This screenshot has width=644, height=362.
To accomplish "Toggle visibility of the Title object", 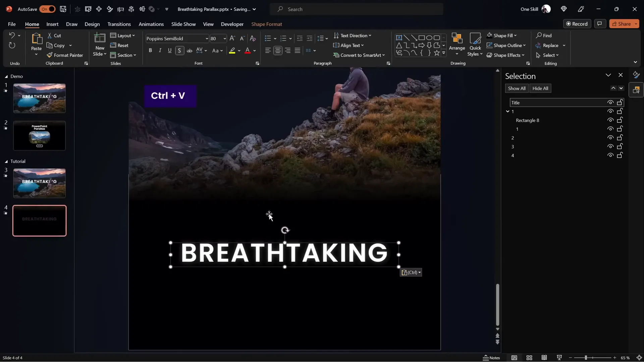I will [610, 102].
